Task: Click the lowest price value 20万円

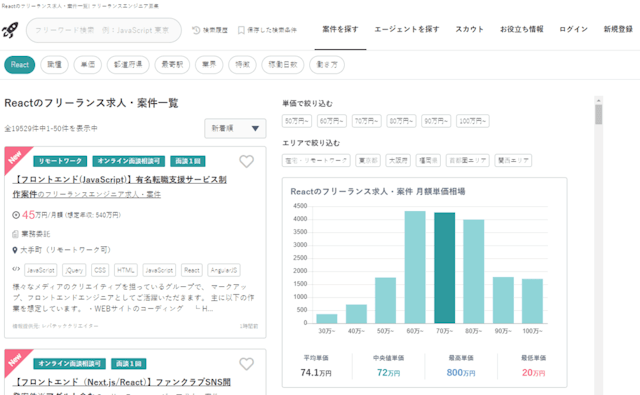Action: coord(533,373)
